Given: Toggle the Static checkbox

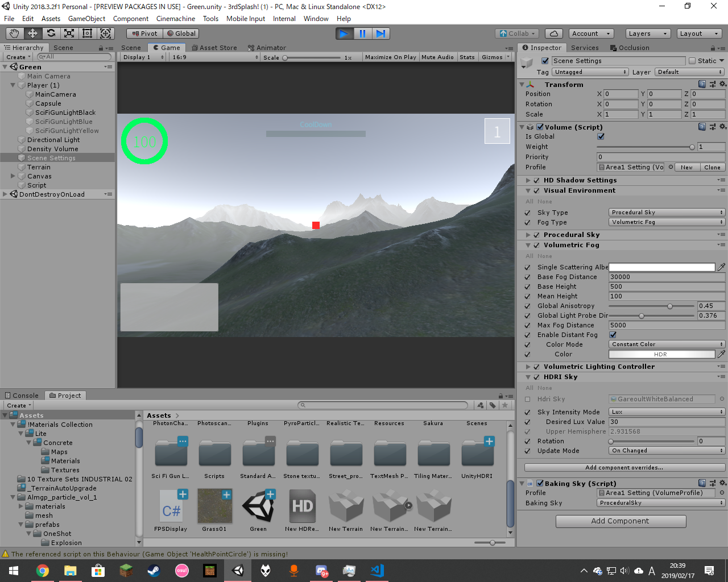Looking at the screenshot, I should point(692,61).
